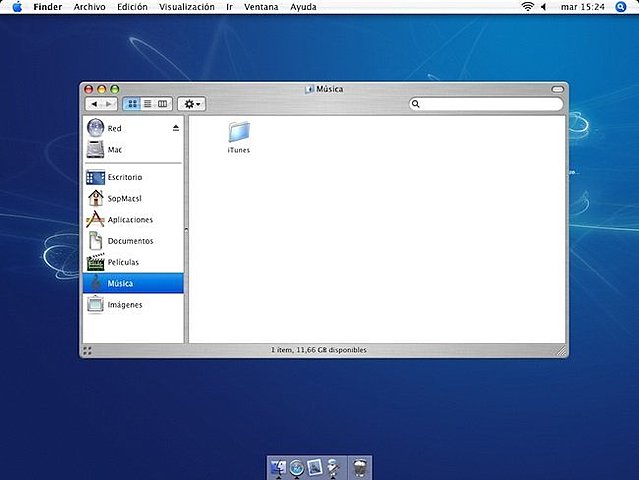Go forward with the right arrow button

(x=109, y=104)
